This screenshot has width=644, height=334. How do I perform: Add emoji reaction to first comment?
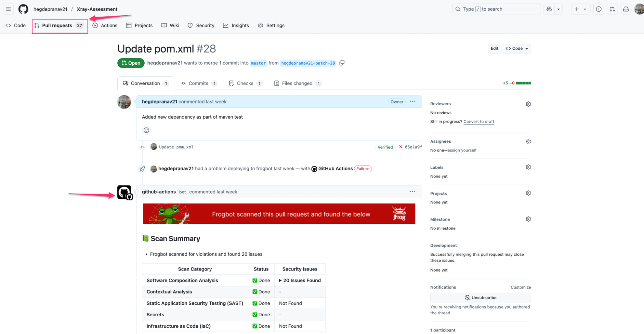[x=146, y=130]
